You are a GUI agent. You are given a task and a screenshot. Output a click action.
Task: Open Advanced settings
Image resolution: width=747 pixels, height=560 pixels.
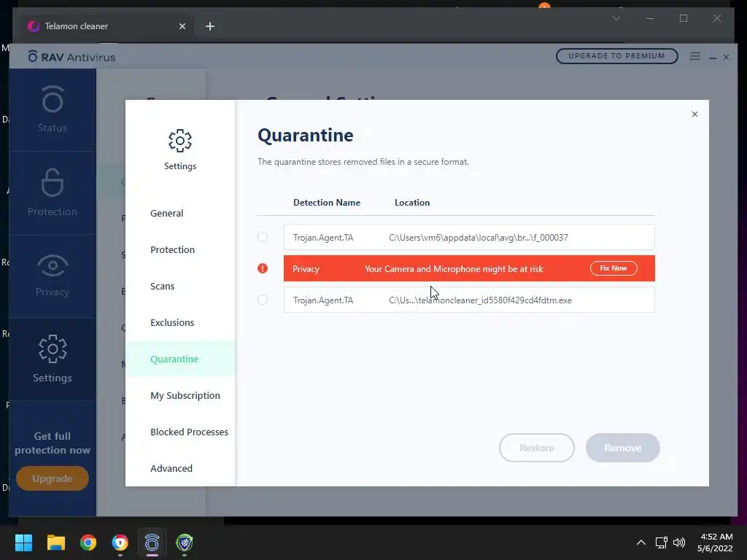pyautogui.click(x=171, y=469)
